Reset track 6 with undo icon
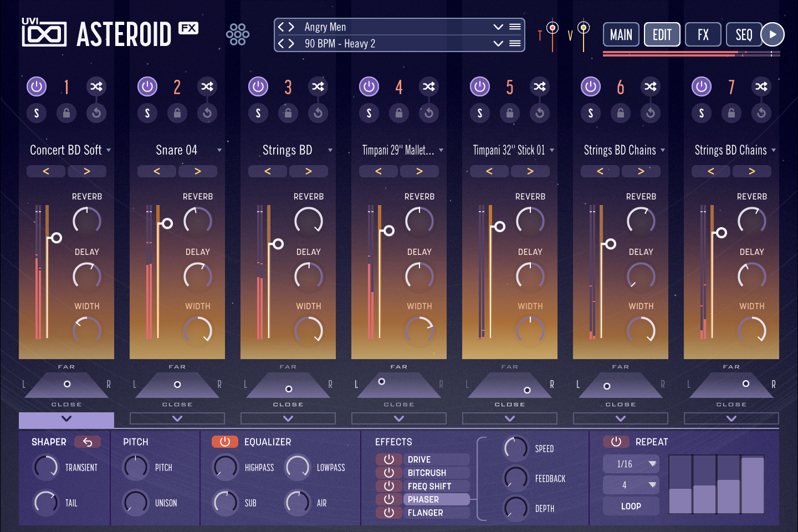This screenshot has width=798, height=532. [651, 113]
